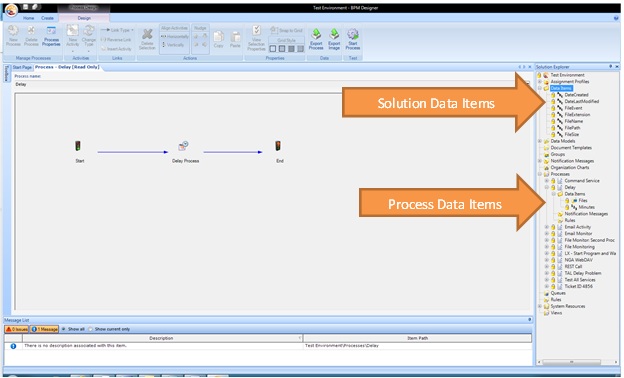624x378 pixels.
Task: Expand the System Resources node
Action: pyautogui.click(x=540, y=306)
